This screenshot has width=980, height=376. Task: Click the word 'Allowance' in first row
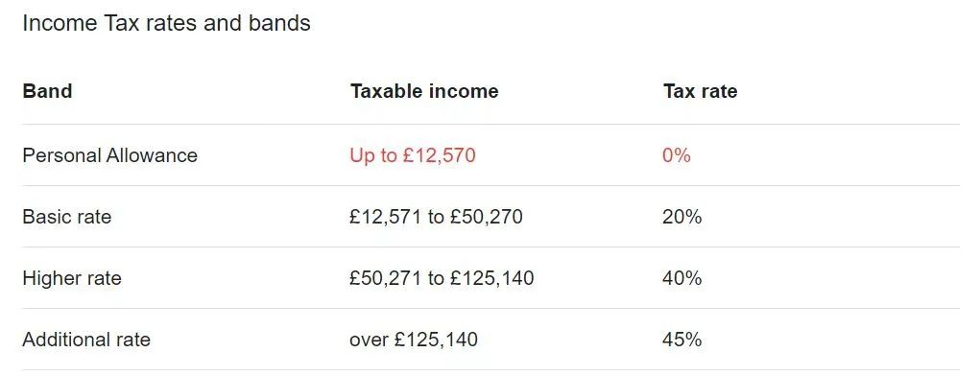152,154
